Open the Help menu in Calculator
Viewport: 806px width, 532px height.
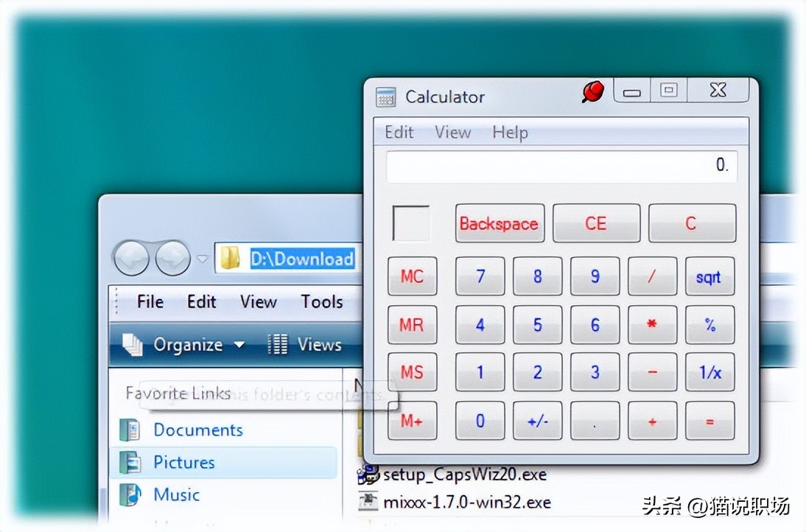click(510, 133)
